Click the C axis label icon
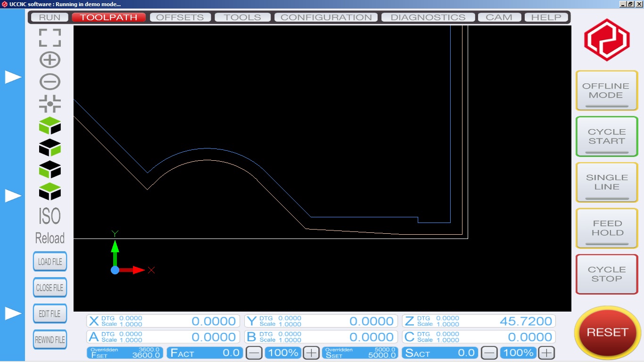Screen dimensions: 644x362 [409, 337]
